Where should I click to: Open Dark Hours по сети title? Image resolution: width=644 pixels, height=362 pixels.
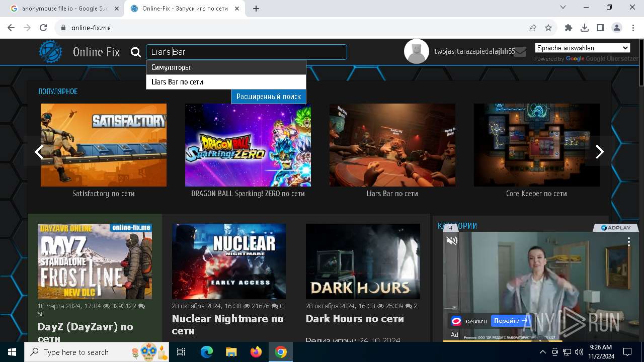pos(355,319)
